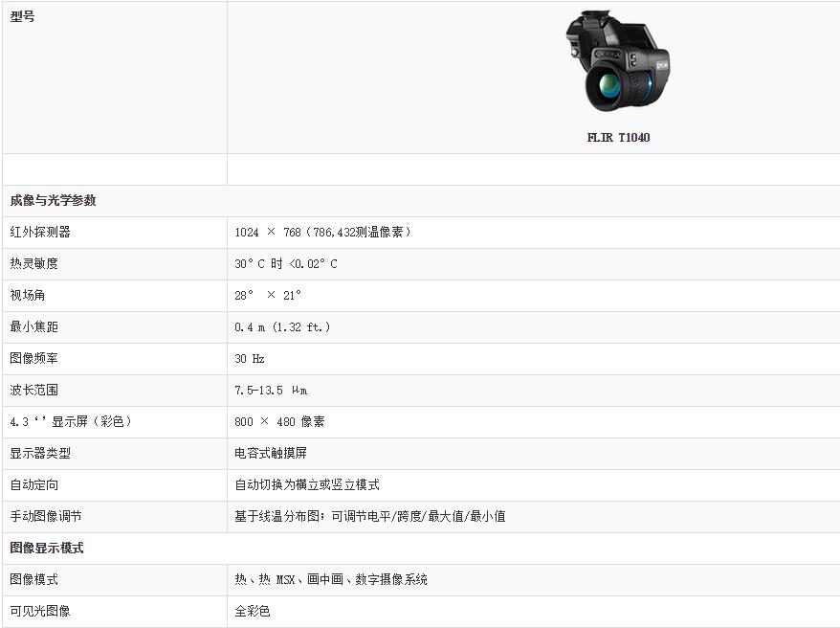Click the 型号 row label
This screenshot has width=840, height=628.
[23, 17]
